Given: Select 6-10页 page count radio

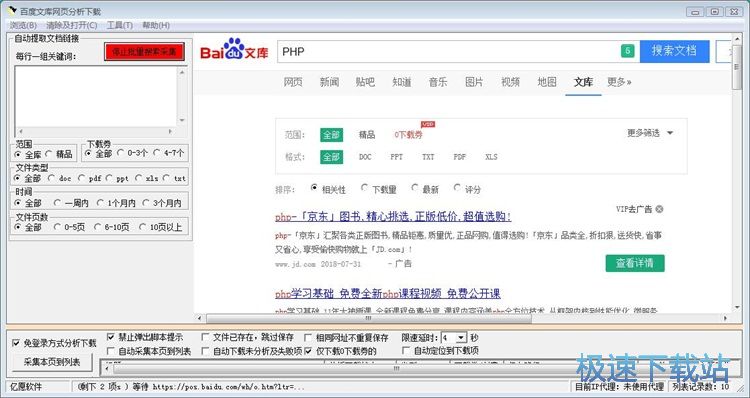Looking at the screenshot, I should 111,227.
